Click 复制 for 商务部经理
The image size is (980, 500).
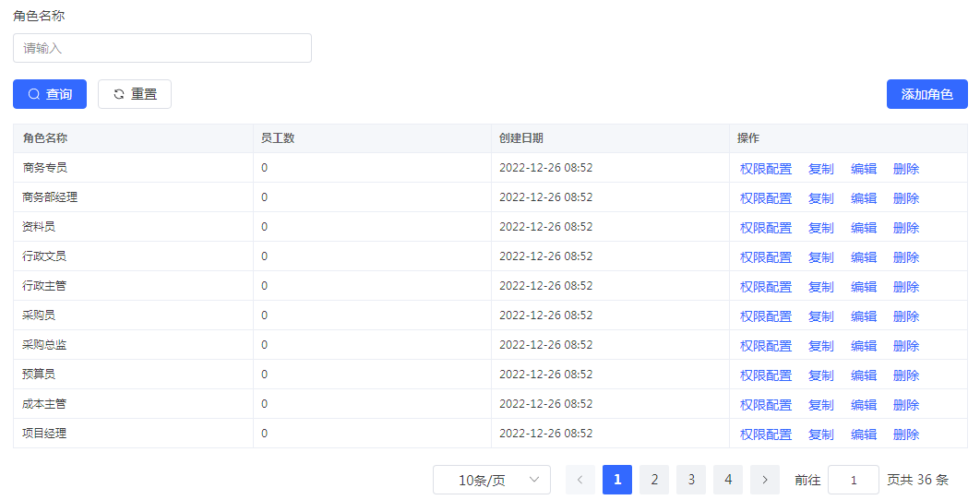[820, 198]
